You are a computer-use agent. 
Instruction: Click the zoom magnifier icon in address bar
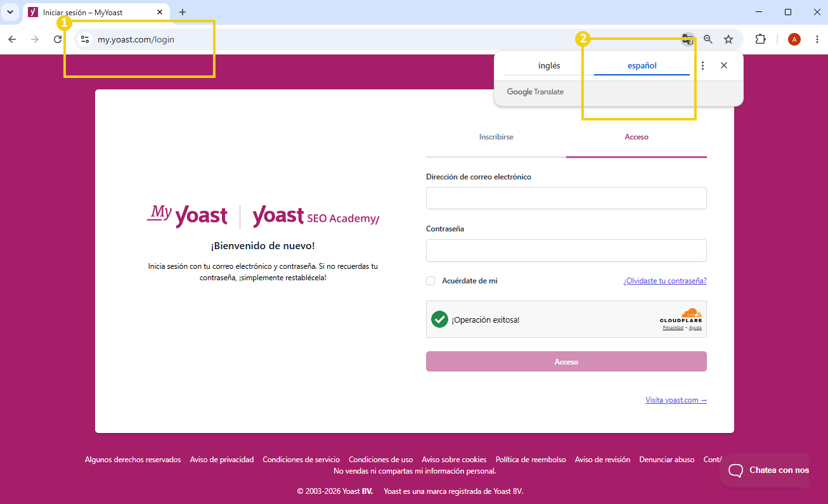tap(708, 39)
